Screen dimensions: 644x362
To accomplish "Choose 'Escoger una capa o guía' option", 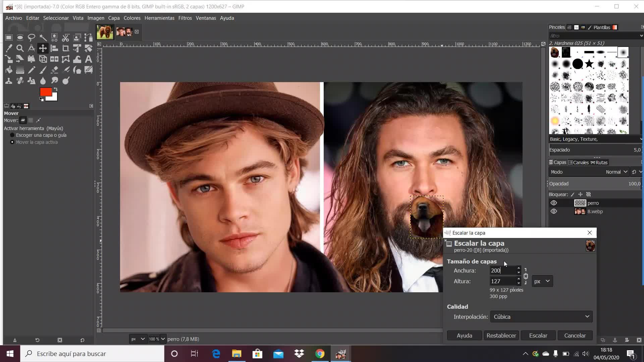I will [x=12, y=135].
